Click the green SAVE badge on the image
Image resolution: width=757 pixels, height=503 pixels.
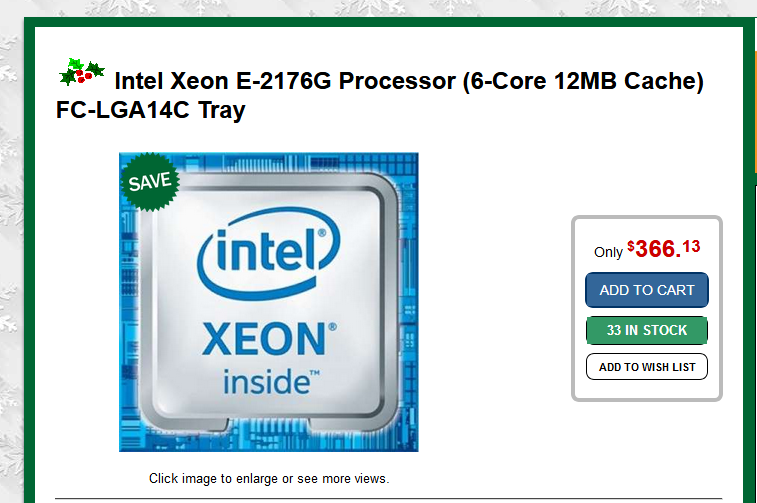point(150,182)
